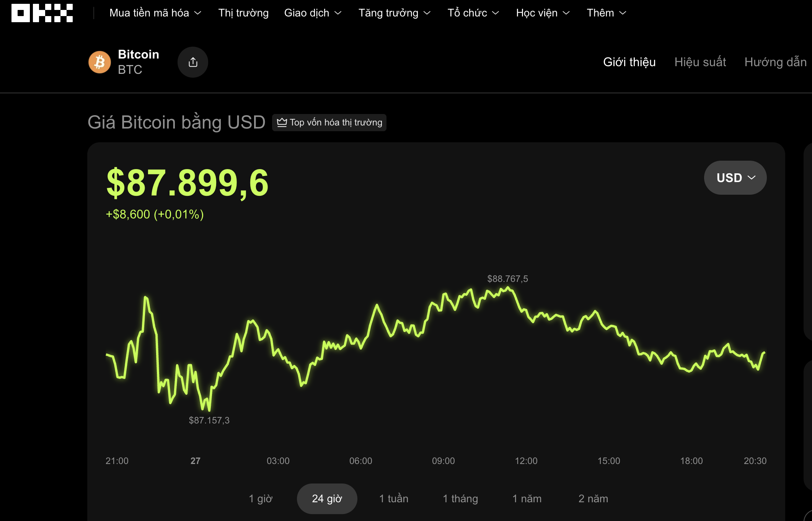Switch chart to 1 tuần view

393,498
